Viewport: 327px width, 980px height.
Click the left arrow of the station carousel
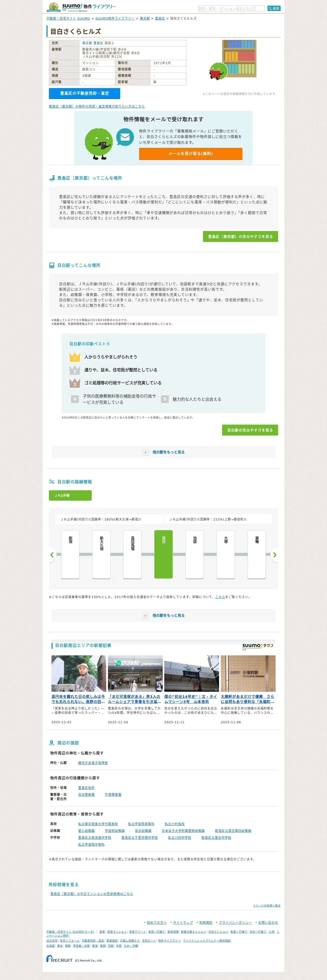tap(52, 555)
